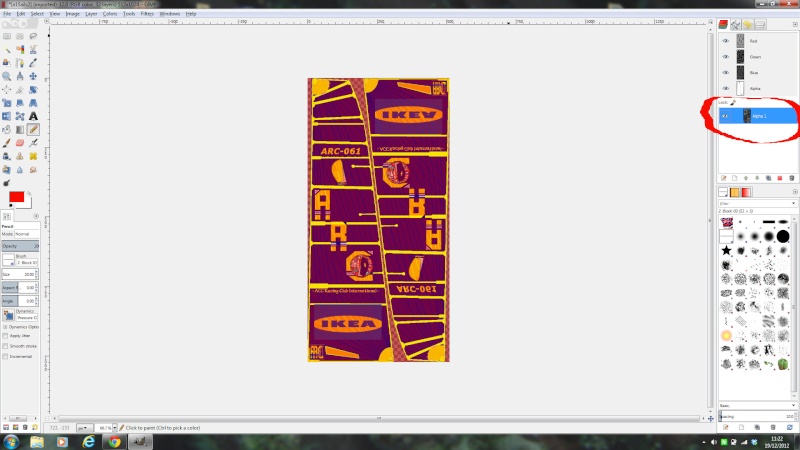This screenshot has width=800, height=450.
Task: Open the Layer menu
Action: (x=91, y=14)
